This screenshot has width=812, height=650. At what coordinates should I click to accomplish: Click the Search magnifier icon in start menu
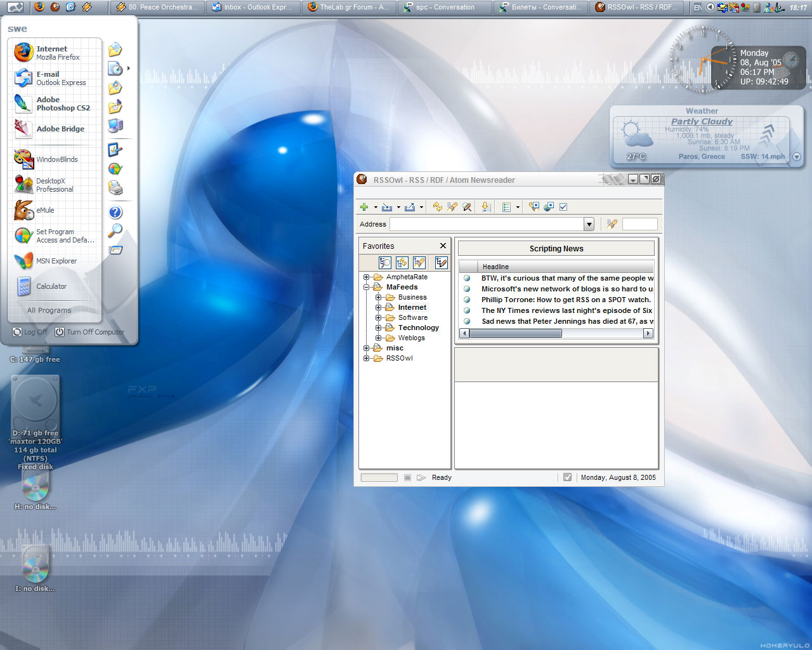(x=115, y=231)
